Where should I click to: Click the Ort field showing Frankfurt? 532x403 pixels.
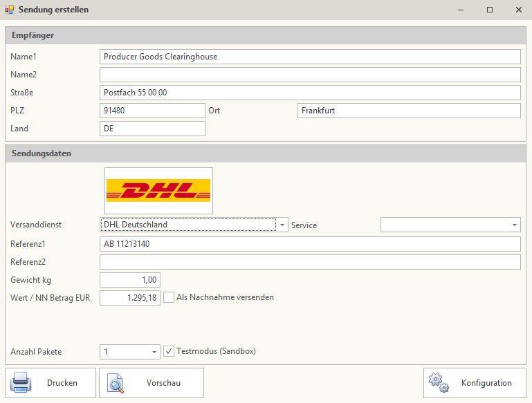pos(408,111)
